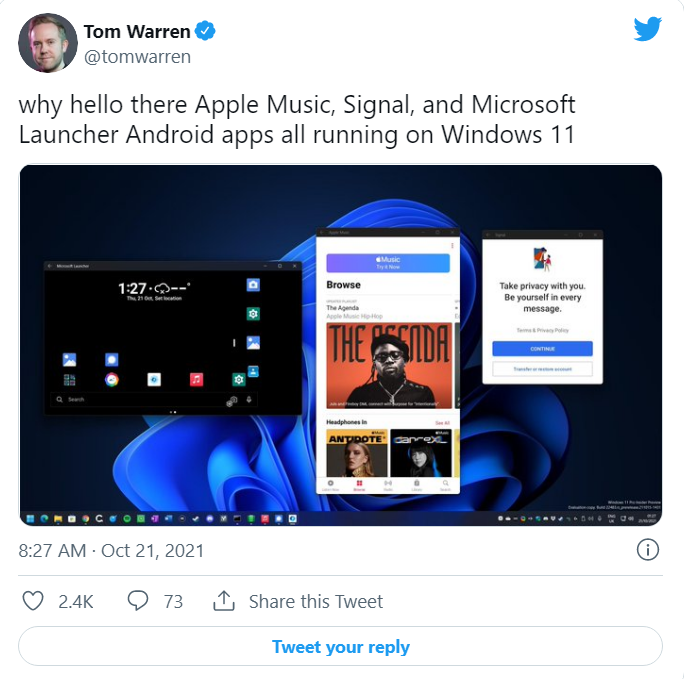Click the blue verified badge
684x679 pixels.
coord(205,31)
